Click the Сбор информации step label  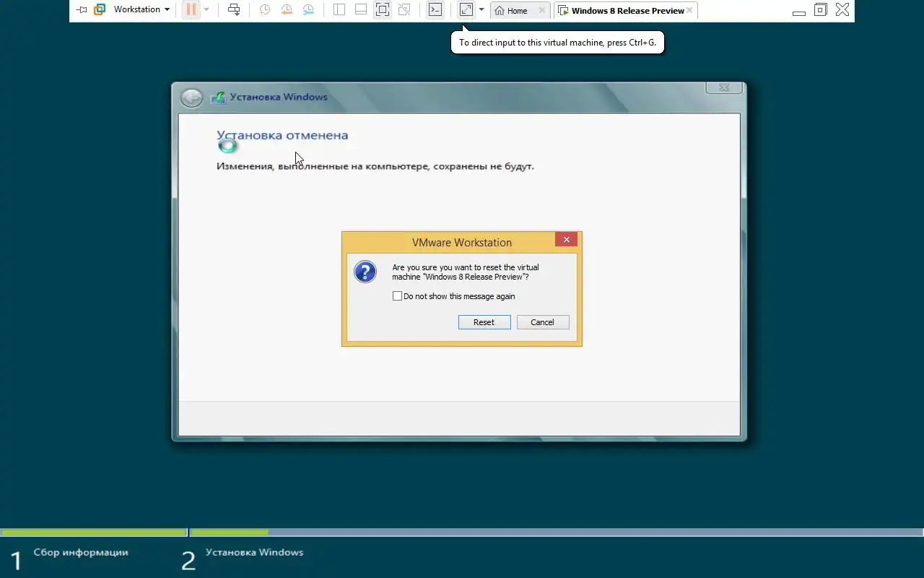click(81, 553)
